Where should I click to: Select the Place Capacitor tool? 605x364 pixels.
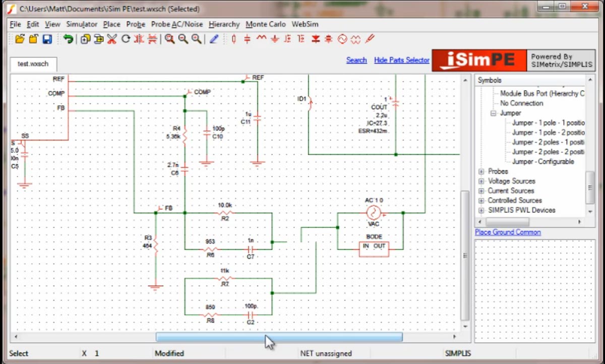coord(247,39)
